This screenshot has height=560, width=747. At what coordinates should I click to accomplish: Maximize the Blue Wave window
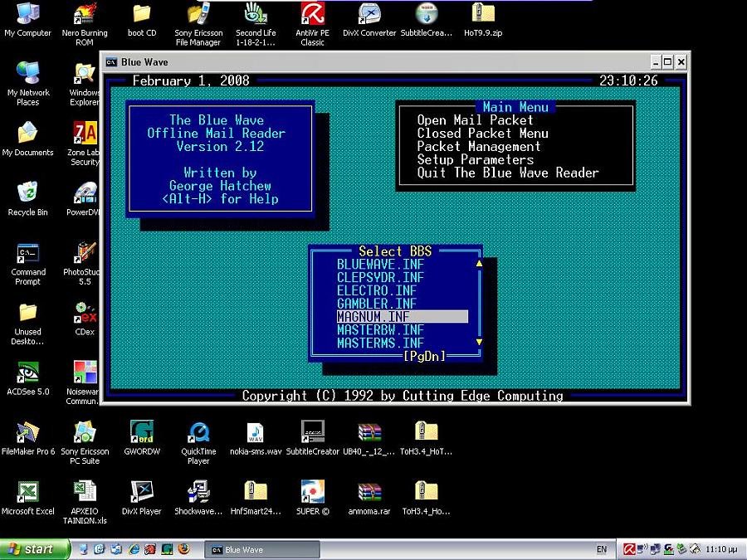668,62
